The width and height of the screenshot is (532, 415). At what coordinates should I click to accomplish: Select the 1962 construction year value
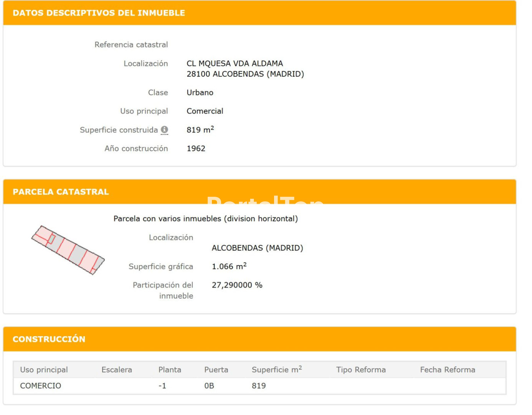coord(196,148)
